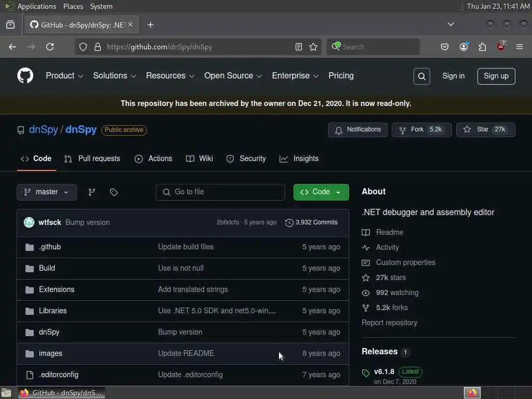Click the Go to file field
Screen dimensions: 532x399
pyautogui.click(x=220, y=192)
